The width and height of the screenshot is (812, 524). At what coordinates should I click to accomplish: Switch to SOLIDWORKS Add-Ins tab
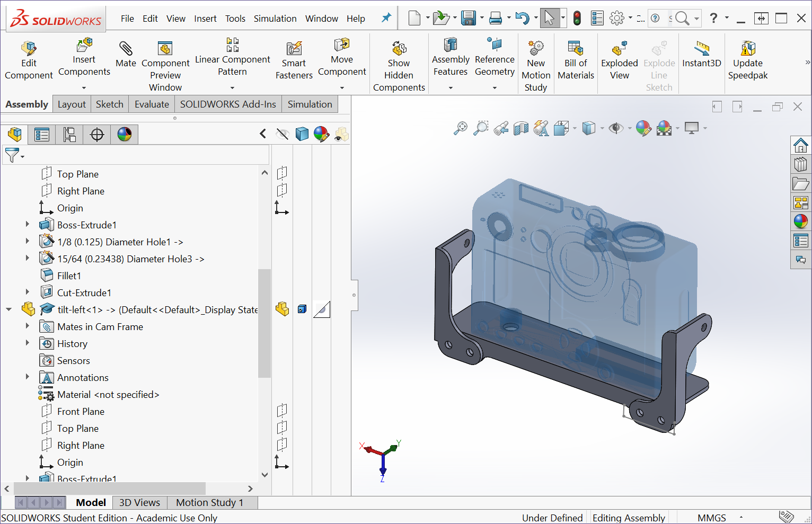(228, 104)
